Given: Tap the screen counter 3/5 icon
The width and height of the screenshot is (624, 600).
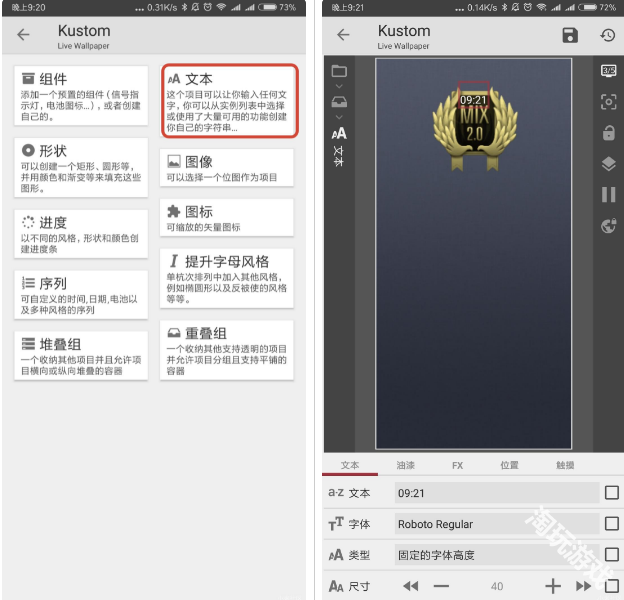Looking at the screenshot, I should tap(608, 71).
